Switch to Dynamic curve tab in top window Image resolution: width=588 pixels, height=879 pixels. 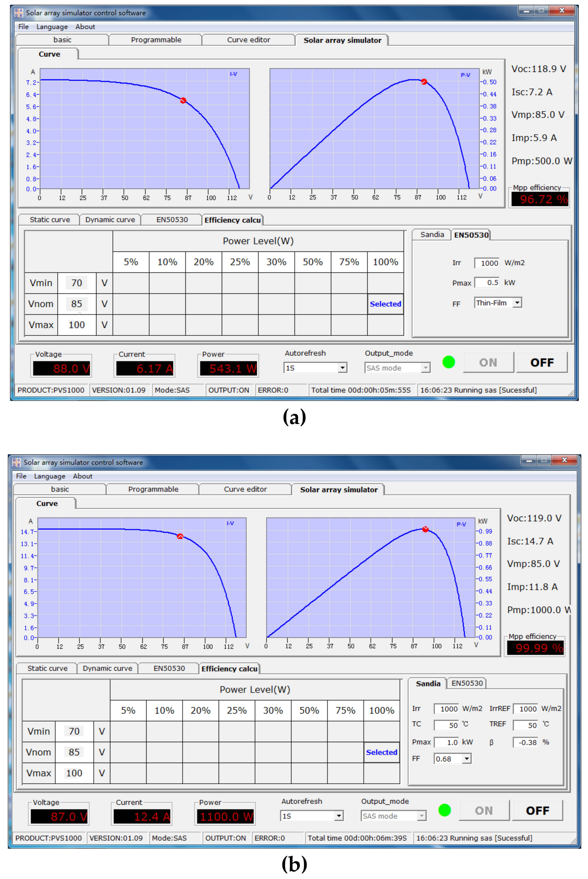tap(110, 220)
